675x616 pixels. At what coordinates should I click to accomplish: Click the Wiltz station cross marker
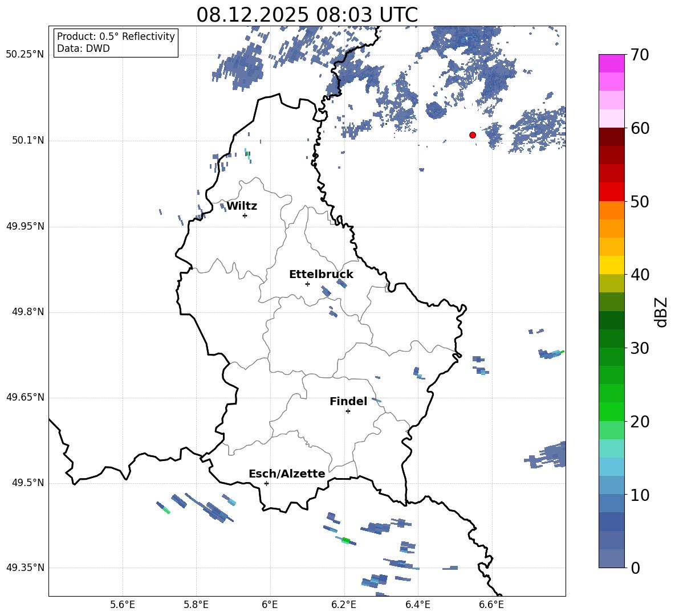tap(245, 215)
